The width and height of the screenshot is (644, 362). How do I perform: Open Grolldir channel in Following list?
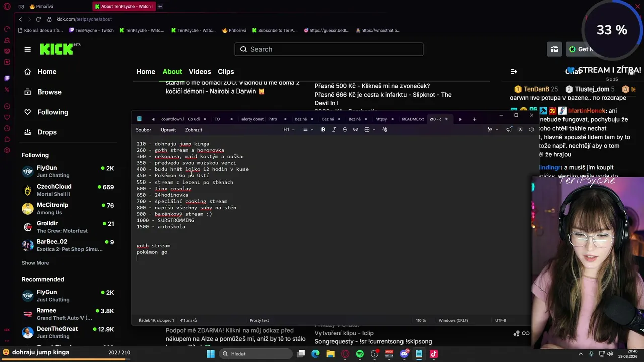[x=68, y=227]
